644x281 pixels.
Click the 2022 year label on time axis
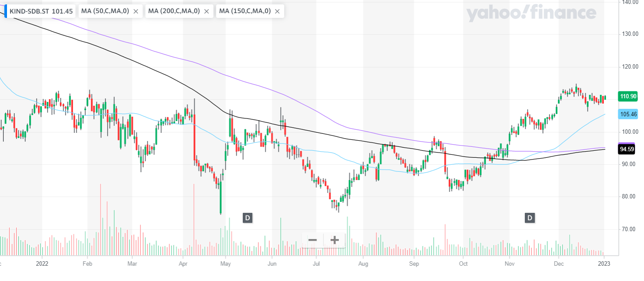42,264
